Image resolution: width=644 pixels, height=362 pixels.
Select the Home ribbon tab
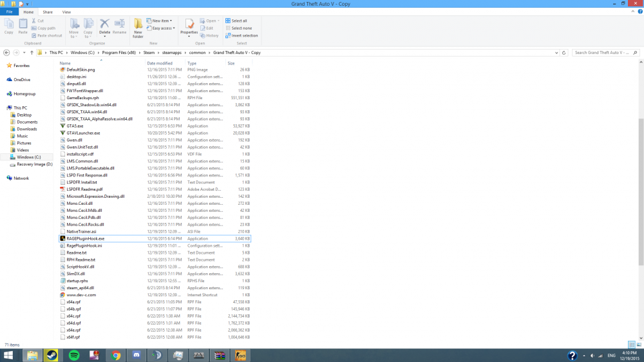(x=28, y=12)
